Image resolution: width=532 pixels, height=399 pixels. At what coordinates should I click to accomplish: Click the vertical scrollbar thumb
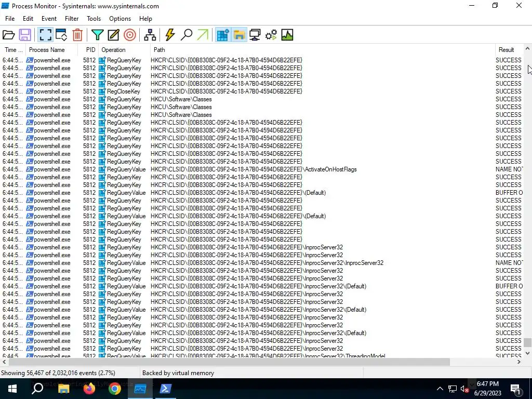pos(527,342)
